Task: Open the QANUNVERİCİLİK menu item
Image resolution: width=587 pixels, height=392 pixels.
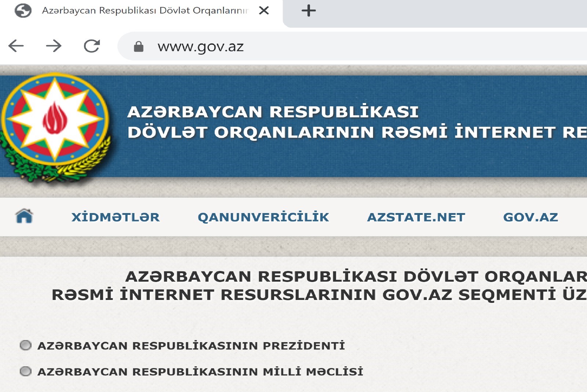Action: point(263,217)
